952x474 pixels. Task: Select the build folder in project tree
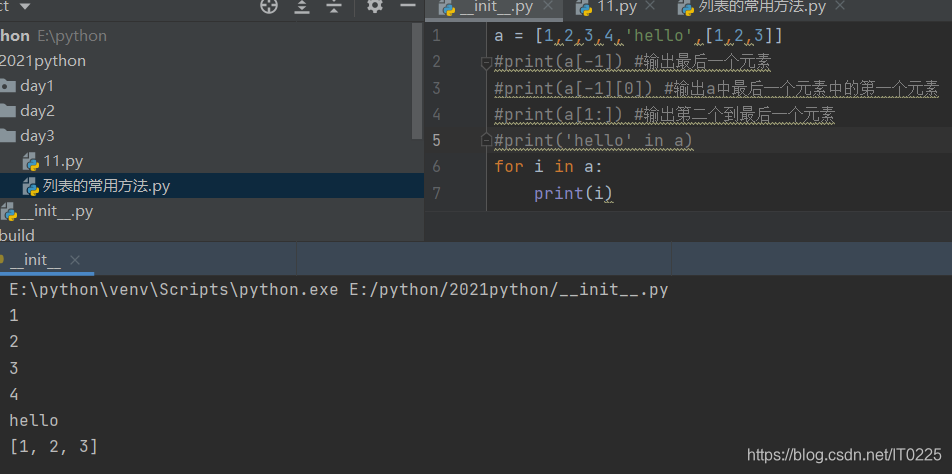click(x=18, y=235)
